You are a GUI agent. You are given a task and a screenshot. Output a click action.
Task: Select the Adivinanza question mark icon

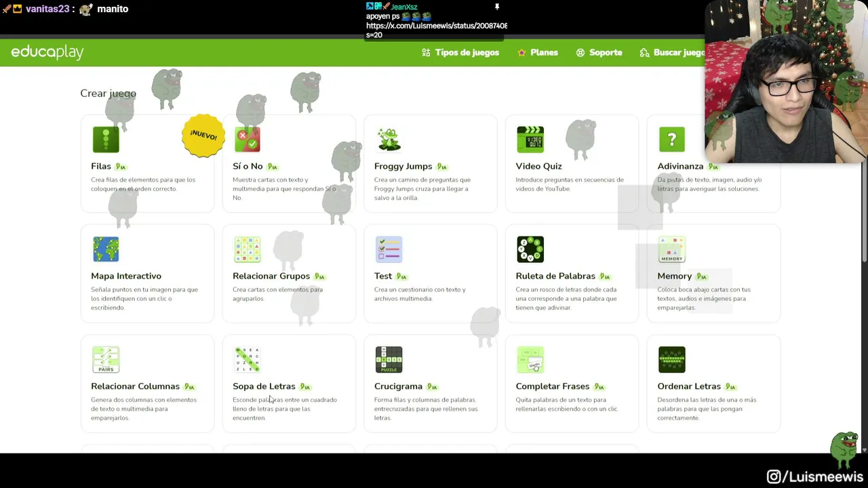[x=672, y=140]
